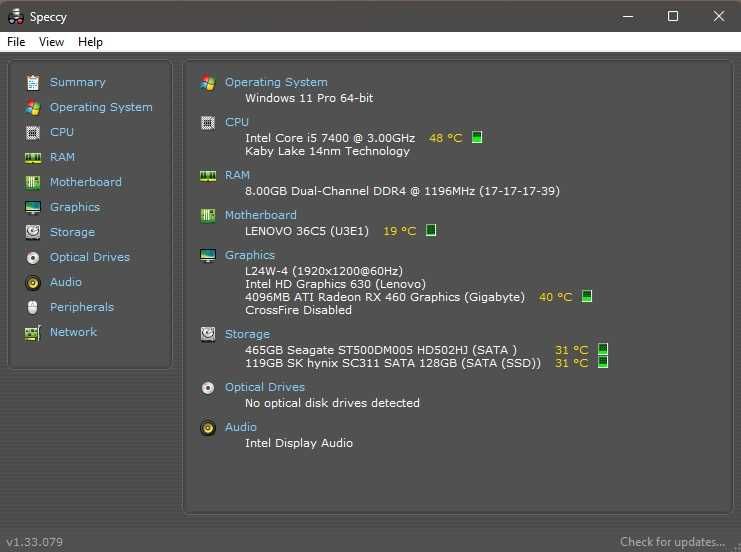This screenshot has width=741, height=552.
Task: Open the Network sidebar section
Action: point(73,332)
